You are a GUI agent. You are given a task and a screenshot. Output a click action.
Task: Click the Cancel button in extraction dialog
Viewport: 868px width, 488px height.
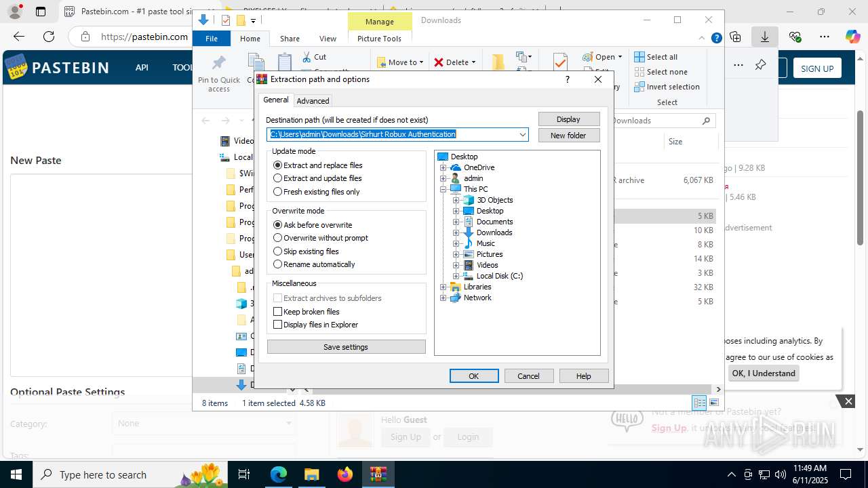tap(528, 376)
